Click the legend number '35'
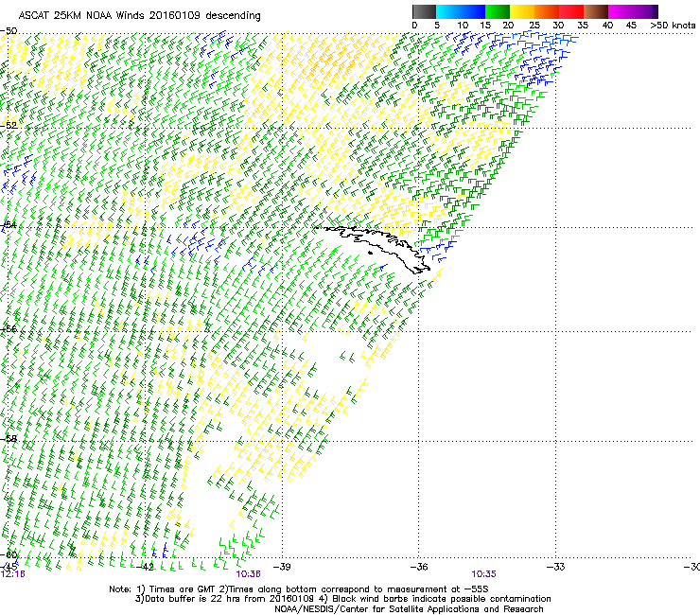 [583, 26]
